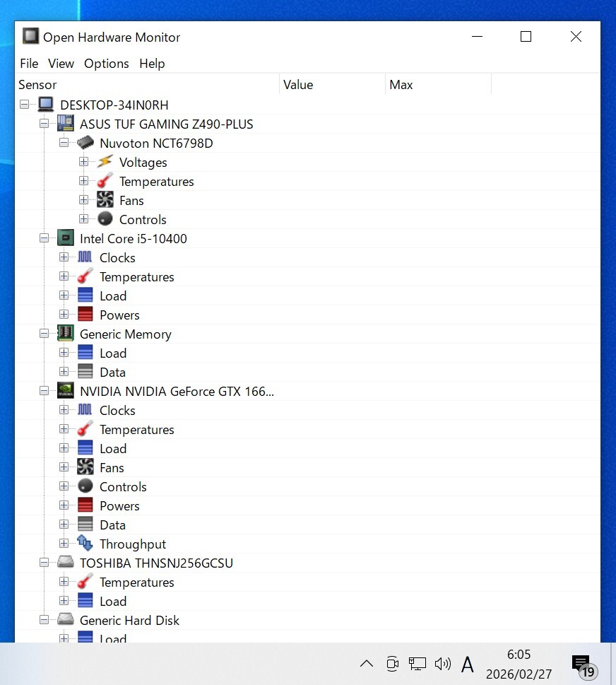Click the drive icon for Generic Hard Disk
Screen dimensions: 616x685
[66, 619]
